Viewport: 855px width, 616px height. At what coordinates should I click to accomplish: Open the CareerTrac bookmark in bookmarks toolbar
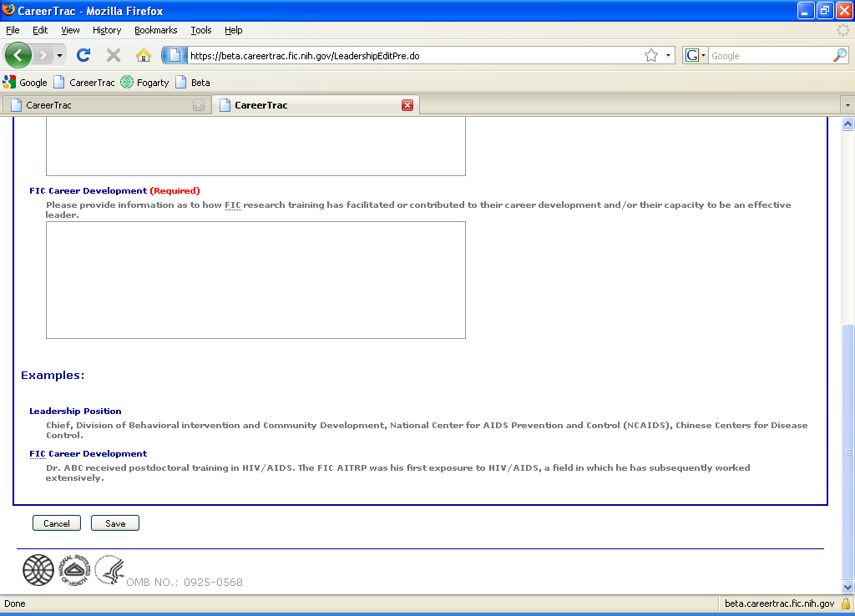84,83
